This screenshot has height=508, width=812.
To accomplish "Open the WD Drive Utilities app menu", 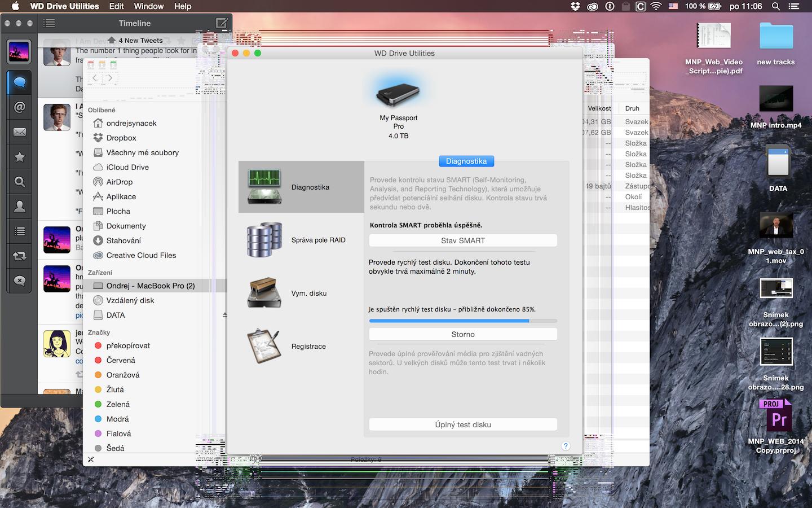I will [64, 6].
